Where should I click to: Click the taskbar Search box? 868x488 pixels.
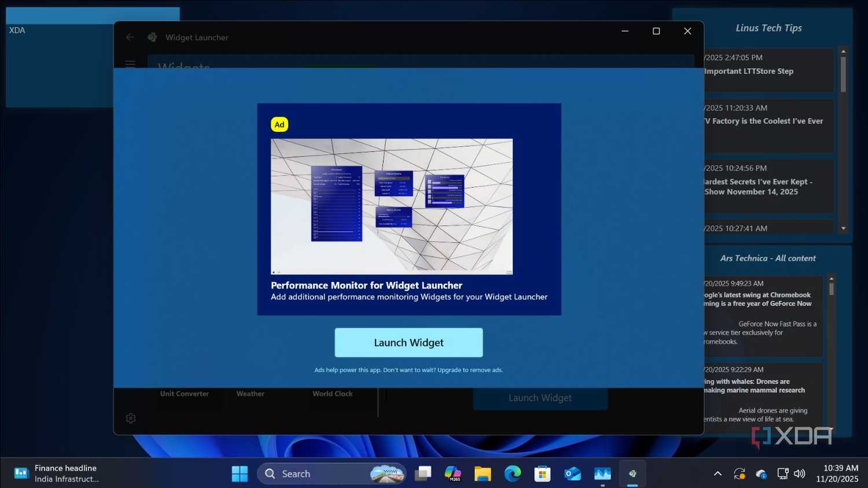tap(332, 474)
